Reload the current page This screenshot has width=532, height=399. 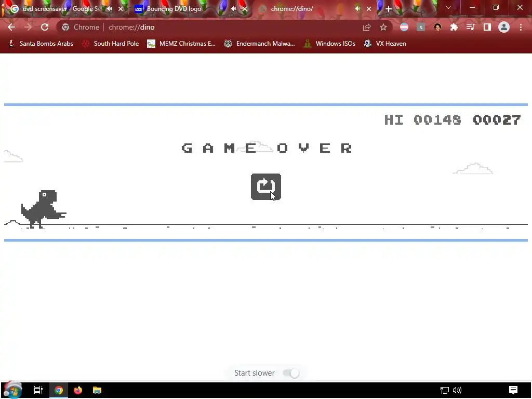point(45,27)
